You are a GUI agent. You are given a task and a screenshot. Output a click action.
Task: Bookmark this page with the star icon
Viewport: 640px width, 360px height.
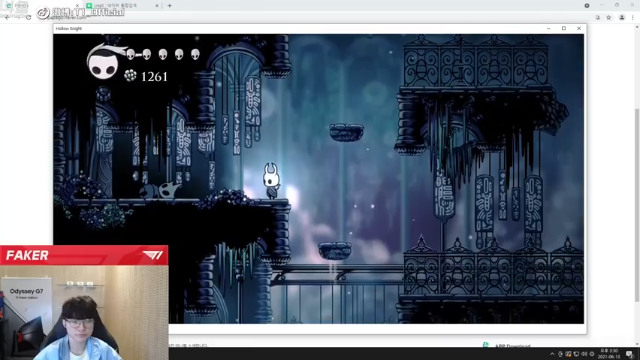point(609,18)
